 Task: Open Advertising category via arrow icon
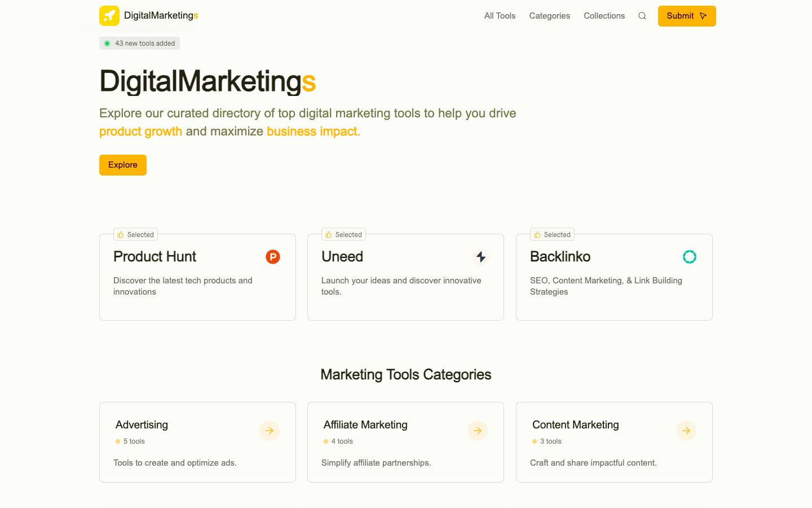[270, 431]
